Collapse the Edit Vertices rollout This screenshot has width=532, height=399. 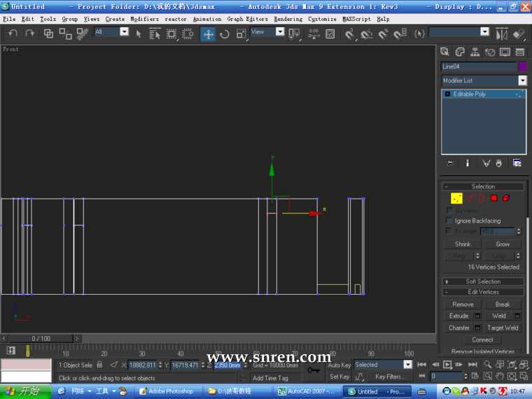[483, 292]
